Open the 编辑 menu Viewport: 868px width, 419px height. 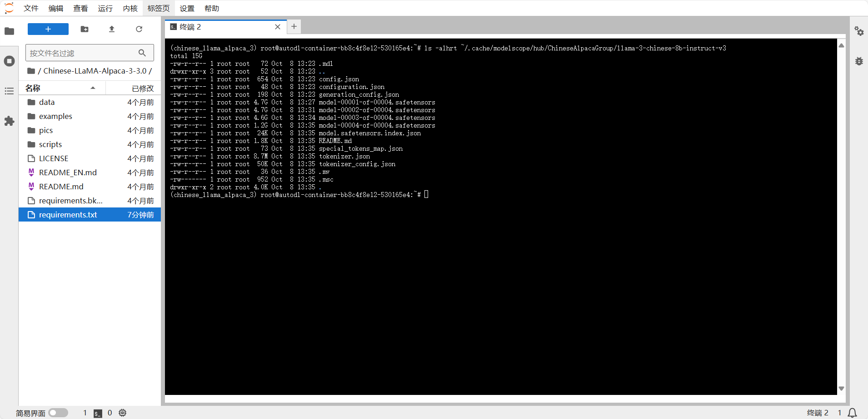click(56, 8)
